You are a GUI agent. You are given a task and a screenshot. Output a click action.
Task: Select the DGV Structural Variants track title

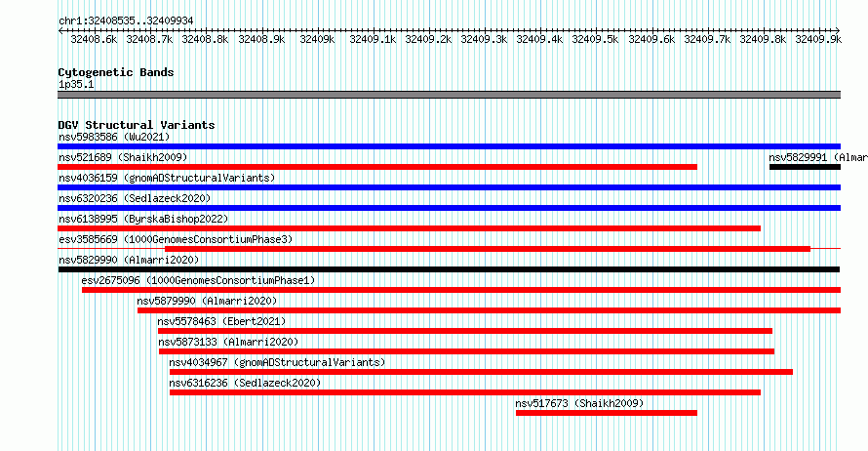click(x=137, y=125)
